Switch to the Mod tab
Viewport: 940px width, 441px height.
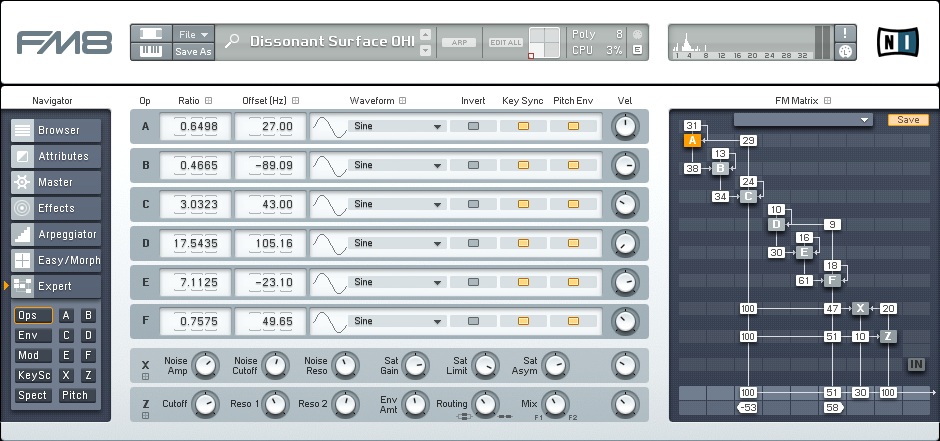click(33, 355)
